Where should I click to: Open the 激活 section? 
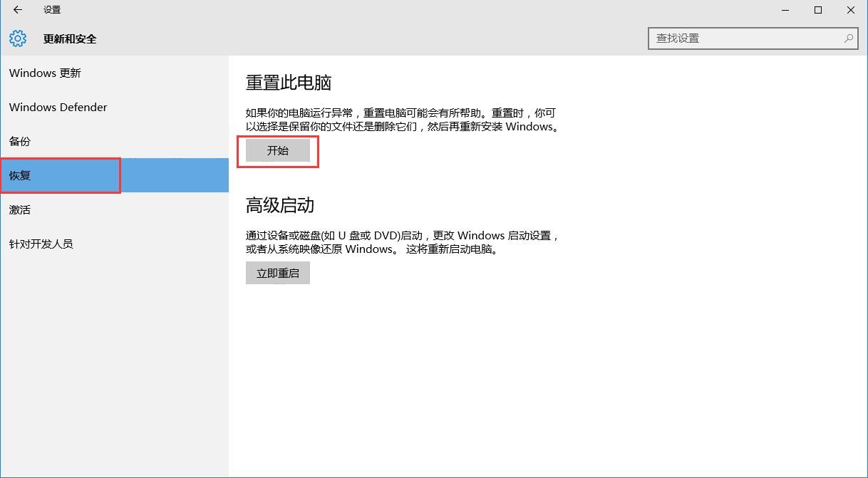pos(114,209)
